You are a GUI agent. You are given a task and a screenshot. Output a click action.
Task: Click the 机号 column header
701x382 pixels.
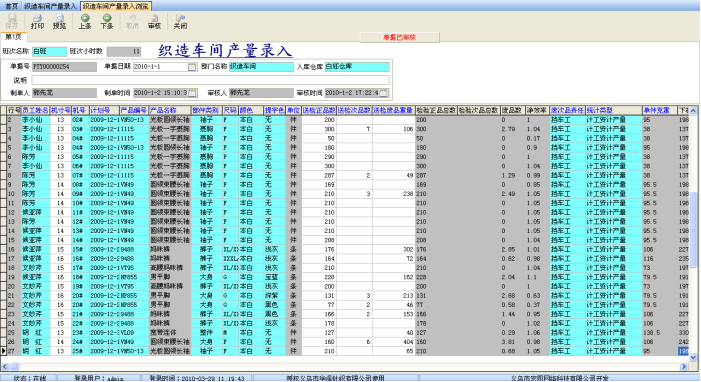pyautogui.click(x=80, y=110)
